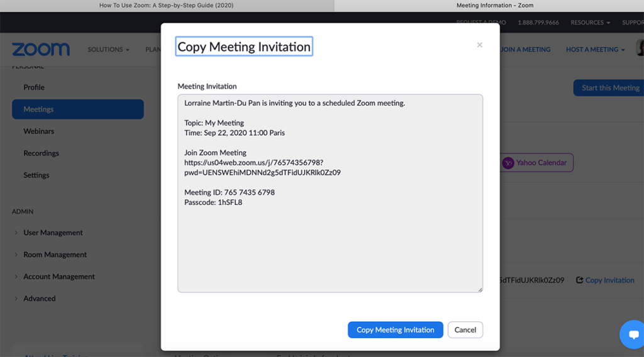Click the us04web.zoom.us join URL text

pos(262,167)
